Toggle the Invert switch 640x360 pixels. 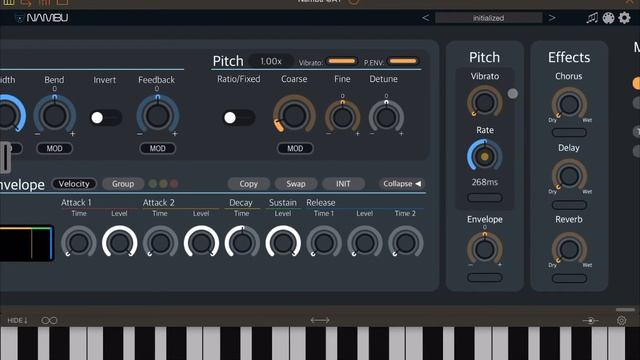[x=105, y=118]
